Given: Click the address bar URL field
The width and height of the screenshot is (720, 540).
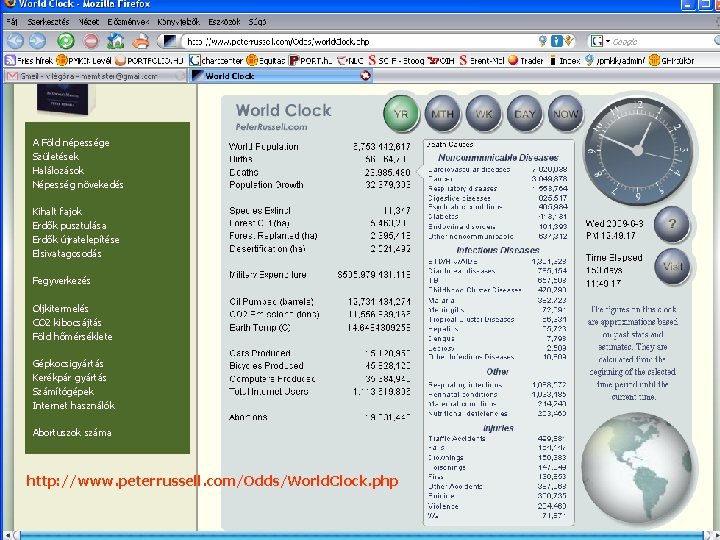Looking at the screenshot, I should coord(358,41).
